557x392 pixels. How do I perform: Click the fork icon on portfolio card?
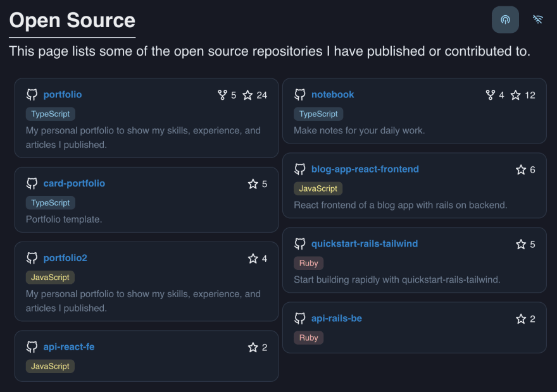(222, 95)
